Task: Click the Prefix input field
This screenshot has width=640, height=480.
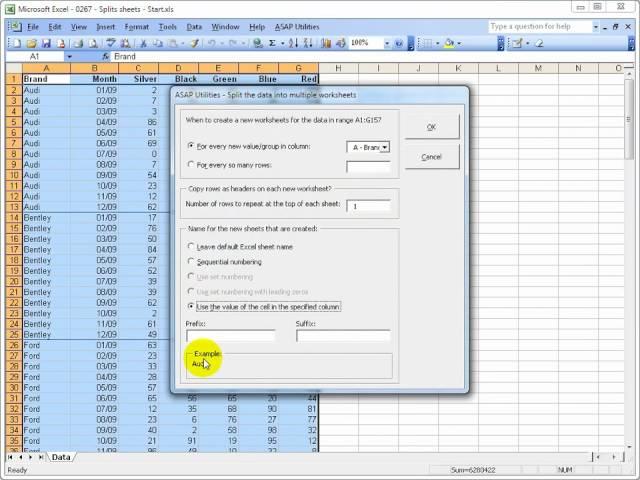Action: click(231, 336)
